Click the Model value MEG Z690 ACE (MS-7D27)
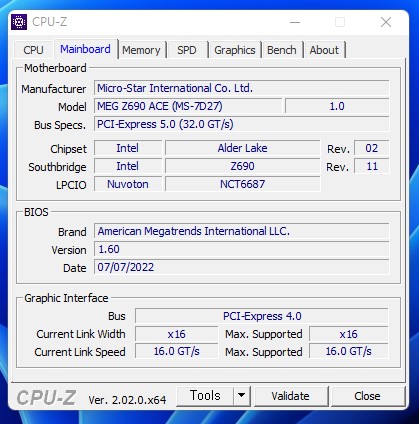This screenshot has height=424, width=419. tap(188, 106)
